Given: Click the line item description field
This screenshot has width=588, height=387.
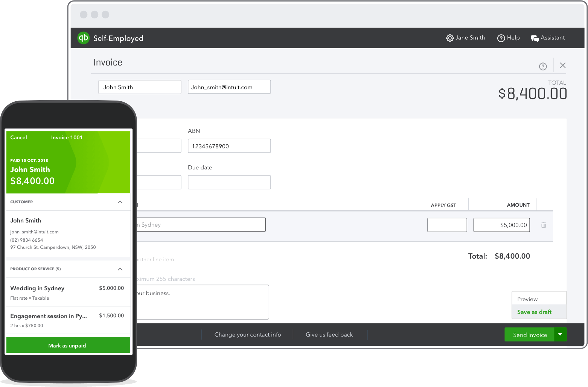Looking at the screenshot, I should click(x=201, y=225).
